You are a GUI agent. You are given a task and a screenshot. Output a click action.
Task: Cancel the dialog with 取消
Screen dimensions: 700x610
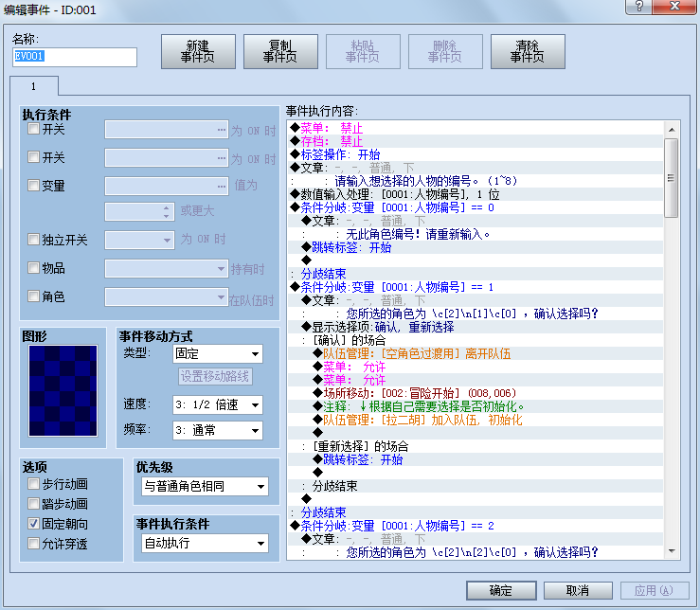coord(578,590)
